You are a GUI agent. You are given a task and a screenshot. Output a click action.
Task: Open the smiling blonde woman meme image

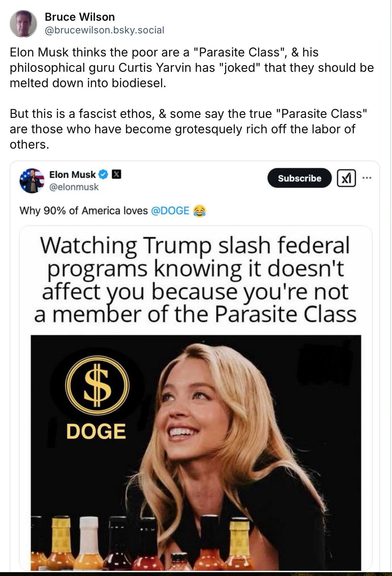tap(196, 452)
